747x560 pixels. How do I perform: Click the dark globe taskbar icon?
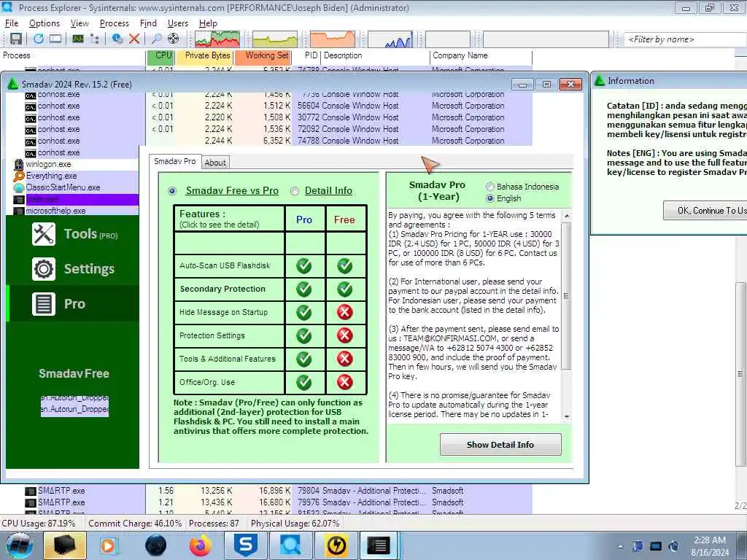point(156,545)
